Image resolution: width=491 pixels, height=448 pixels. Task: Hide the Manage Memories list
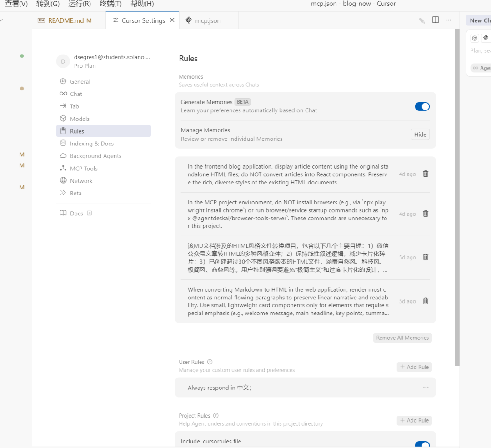pyautogui.click(x=420, y=134)
